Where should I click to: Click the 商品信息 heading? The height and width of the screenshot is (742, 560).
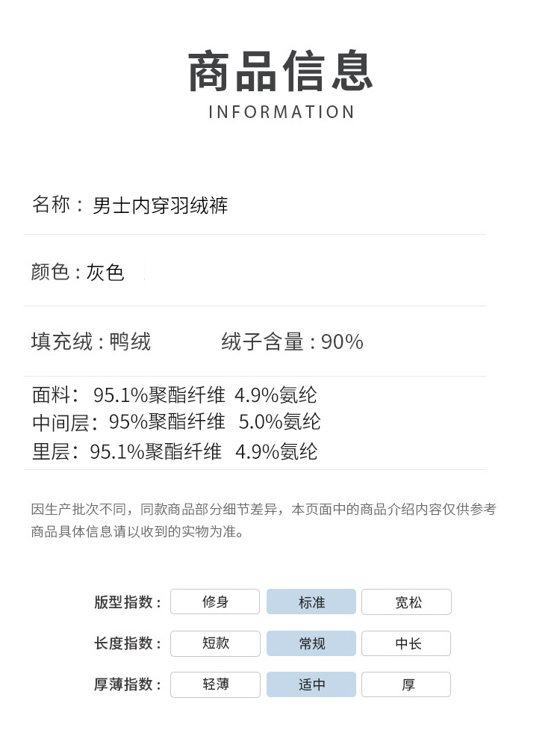point(280,72)
